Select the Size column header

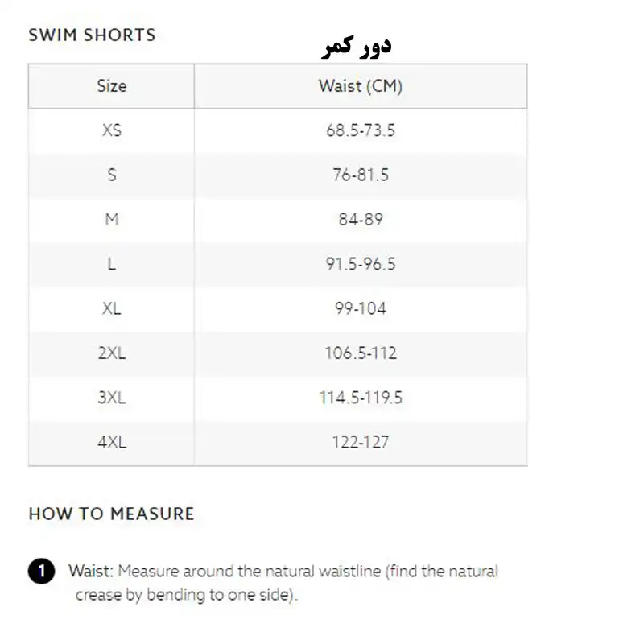pyautogui.click(x=111, y=85)
